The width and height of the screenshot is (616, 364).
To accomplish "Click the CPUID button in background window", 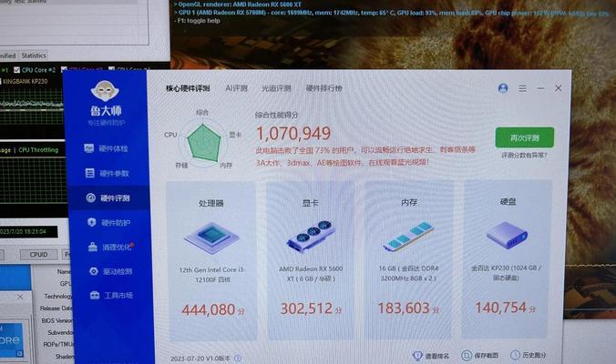I will (x=38, y=255).
